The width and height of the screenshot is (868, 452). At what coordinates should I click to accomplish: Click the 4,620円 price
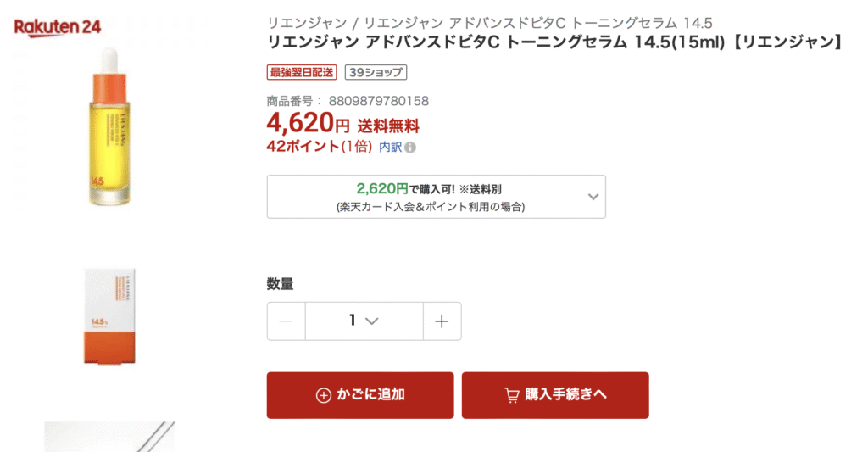coord(308,124)
